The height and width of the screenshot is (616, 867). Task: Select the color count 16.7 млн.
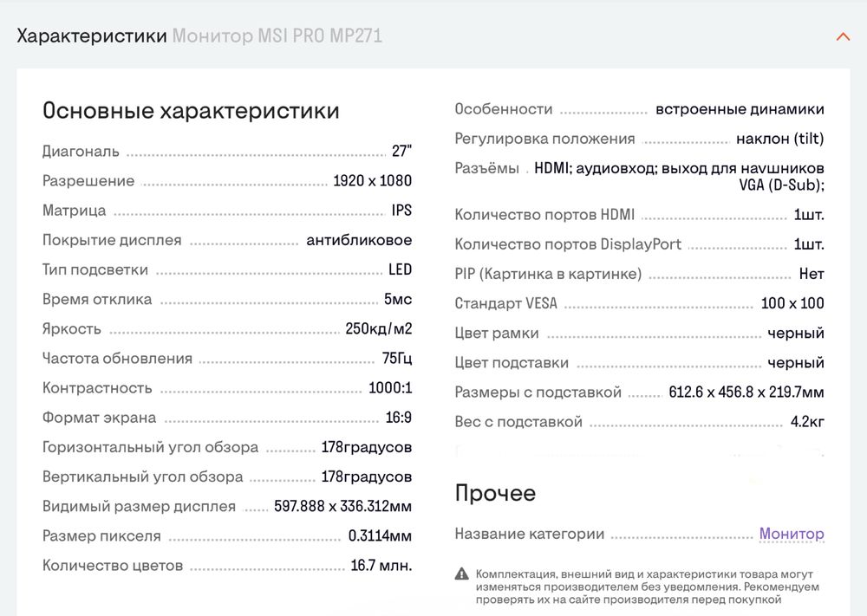[381, 566]
